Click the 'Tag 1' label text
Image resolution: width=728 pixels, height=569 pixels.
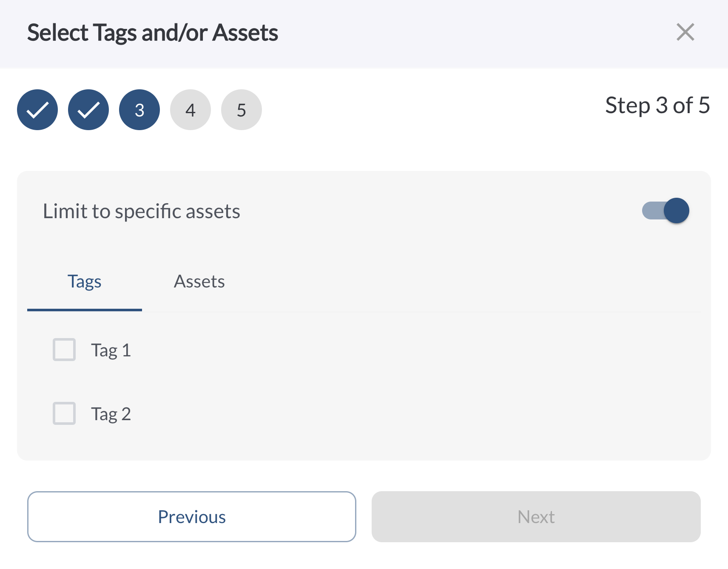coord(111,350)
